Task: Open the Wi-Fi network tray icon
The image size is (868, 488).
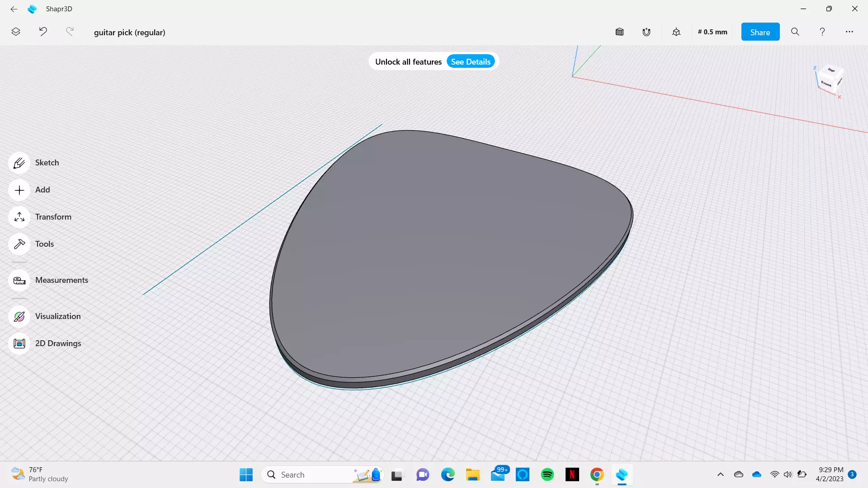Action: (774, 474)
